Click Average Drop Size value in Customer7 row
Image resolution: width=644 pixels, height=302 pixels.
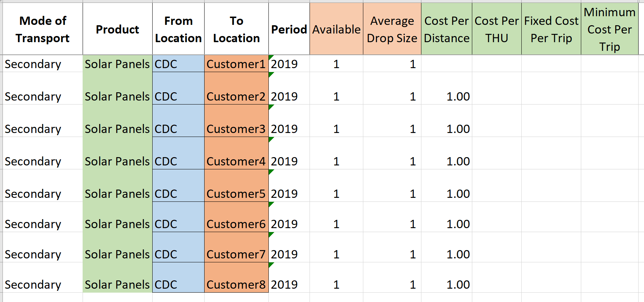392,247
